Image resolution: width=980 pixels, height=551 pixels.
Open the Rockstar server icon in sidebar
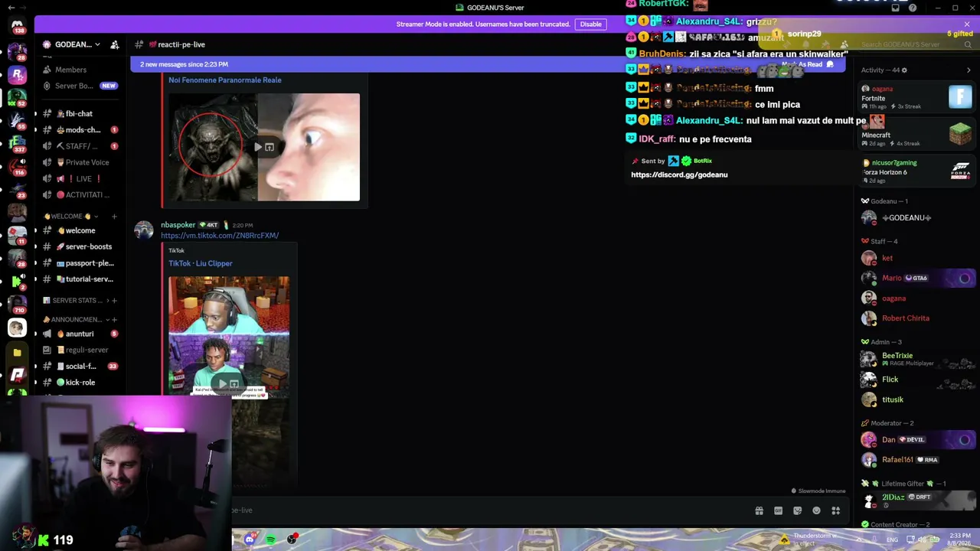click(17, 74)
